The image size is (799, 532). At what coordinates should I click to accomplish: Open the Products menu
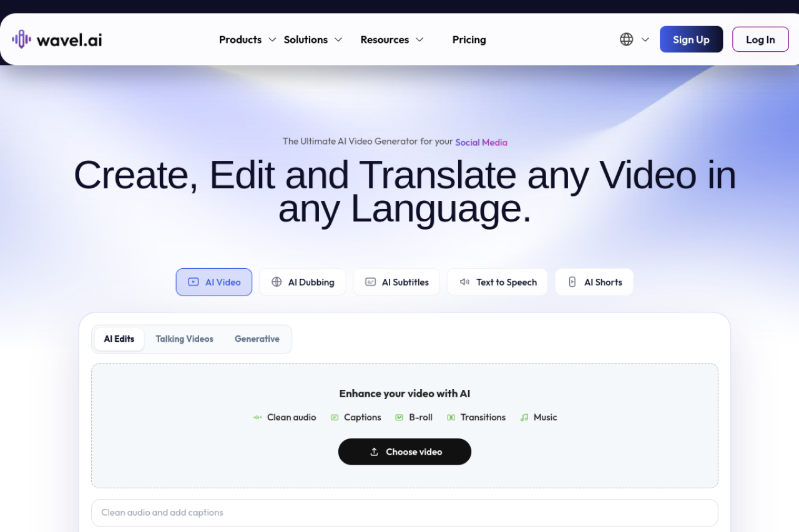[x=240, y=39]
